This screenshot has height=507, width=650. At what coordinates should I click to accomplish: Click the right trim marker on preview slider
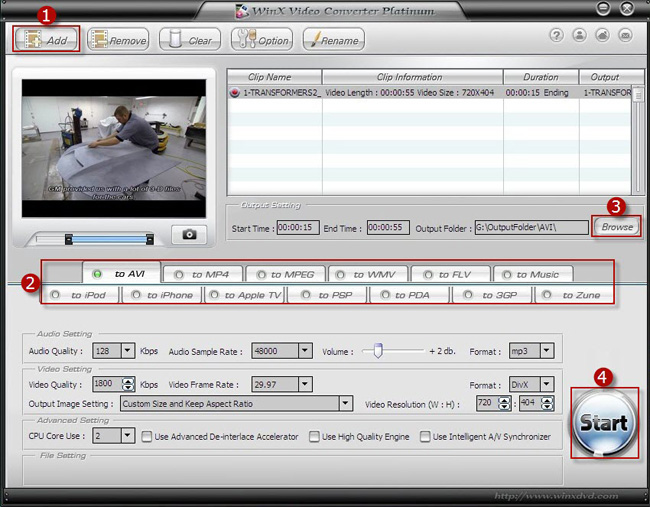pyautogui.click(x=150, y=239)
